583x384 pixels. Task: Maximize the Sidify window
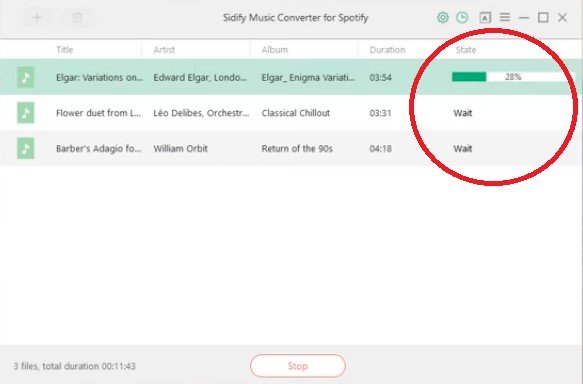pos(543,17)
